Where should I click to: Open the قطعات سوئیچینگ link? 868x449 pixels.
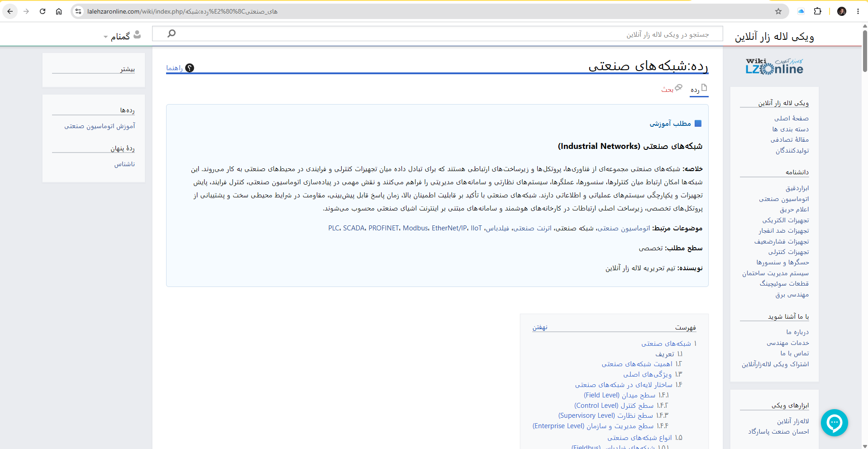click(x=784, y=283)
